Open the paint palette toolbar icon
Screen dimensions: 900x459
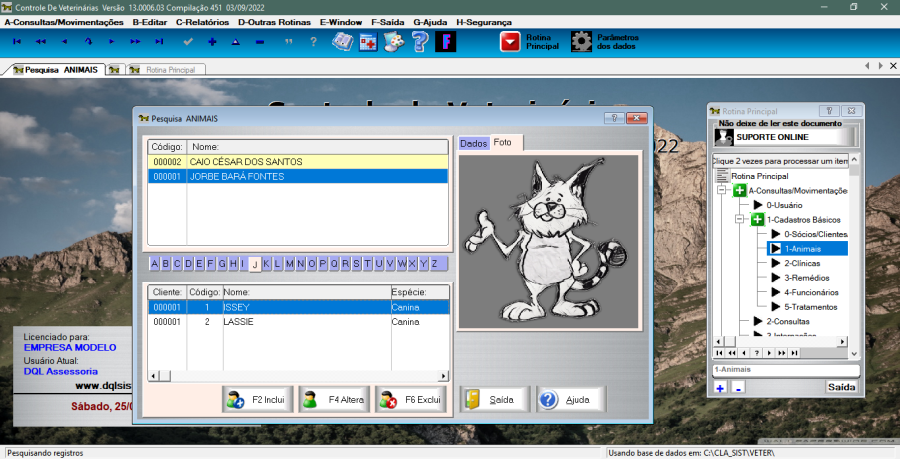394,41
